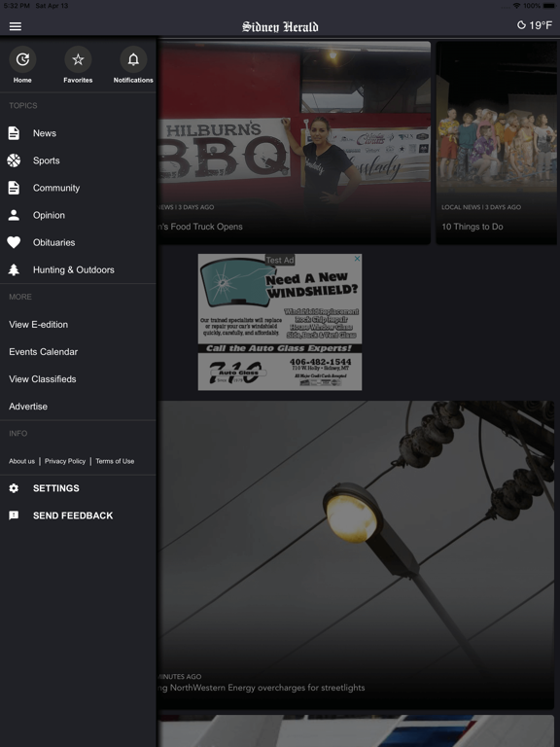This screenshot has height=747, width=560.
Task: Click the Obituaries heart icon
Action: click(14, 242)
